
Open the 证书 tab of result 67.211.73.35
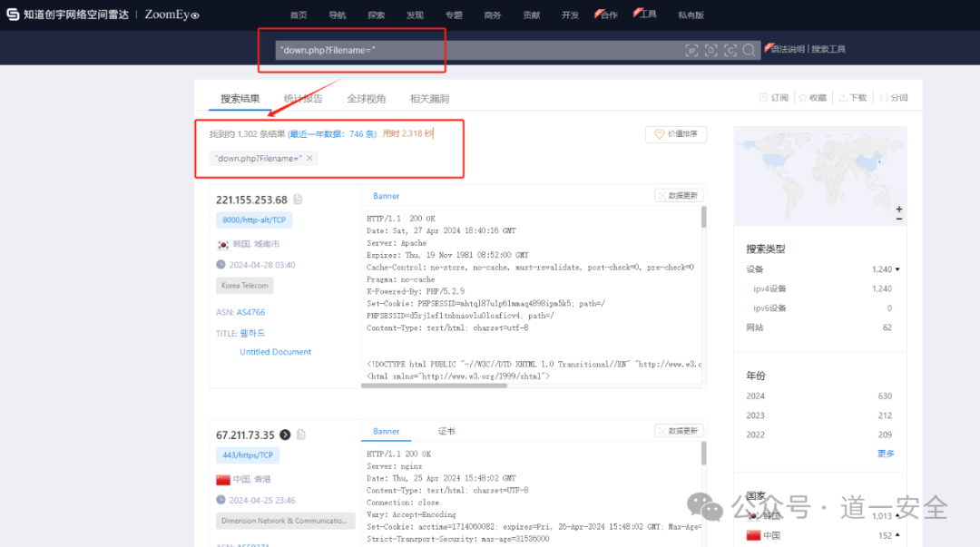(x=446, y=432)
